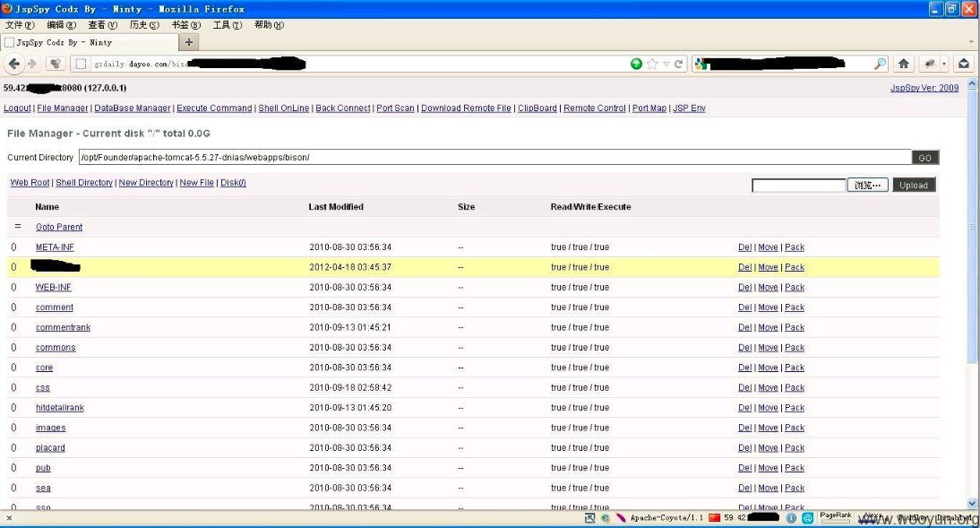
Task: Click the site identity icon in address bar
Action: [x=81, y=64]
